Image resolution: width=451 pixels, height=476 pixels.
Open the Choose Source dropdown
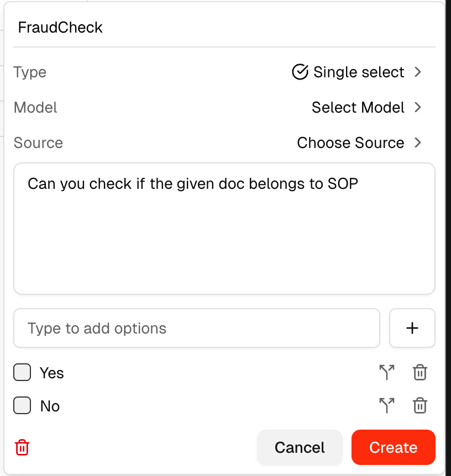(x=359, y=142)
